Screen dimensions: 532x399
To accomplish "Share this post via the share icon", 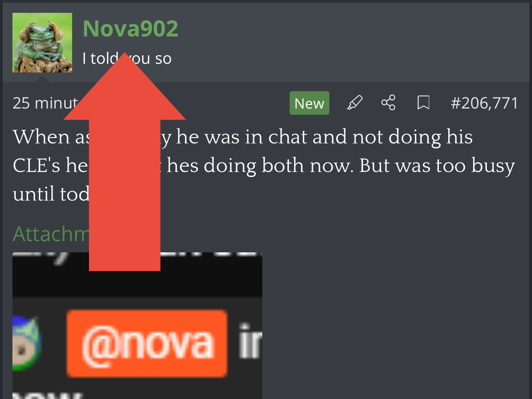I will pos(388,103).
